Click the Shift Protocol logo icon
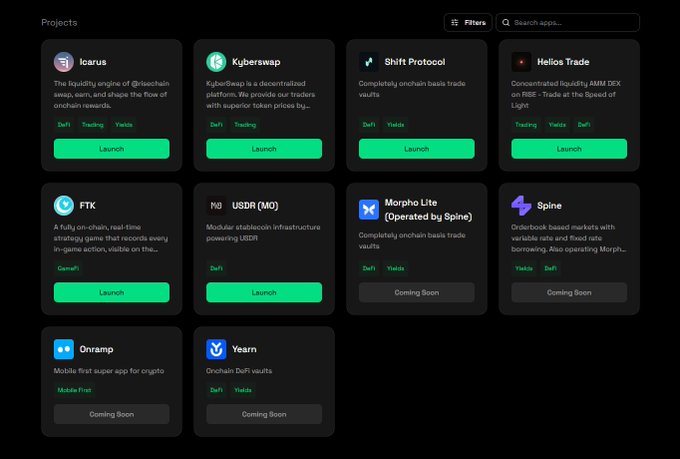This screenshot has width=680, height=459. 369,62
